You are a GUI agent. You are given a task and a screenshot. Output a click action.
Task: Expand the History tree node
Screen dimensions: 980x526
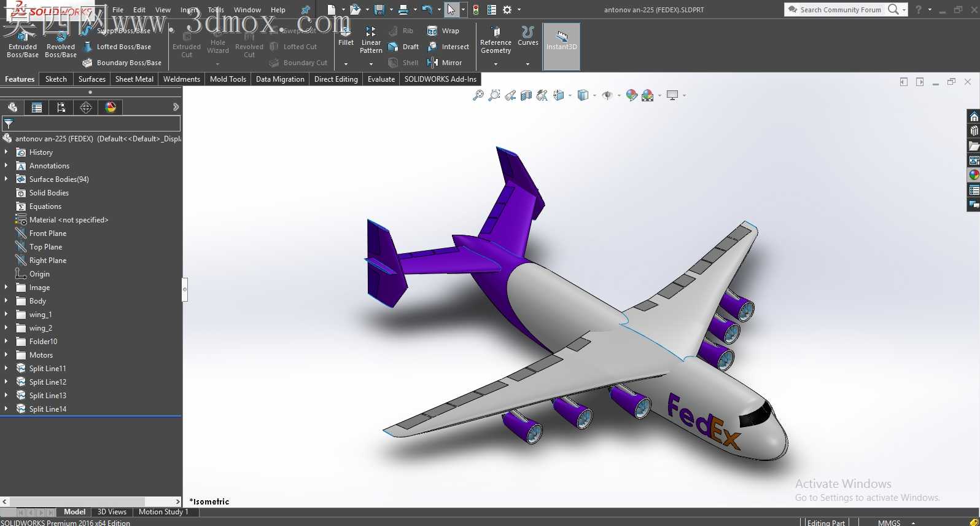click(6, 152)
